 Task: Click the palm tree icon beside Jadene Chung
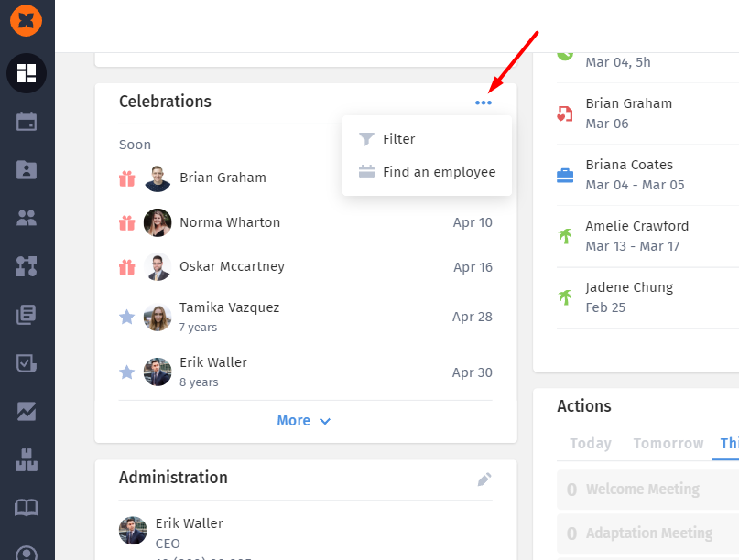coord(565,297)
